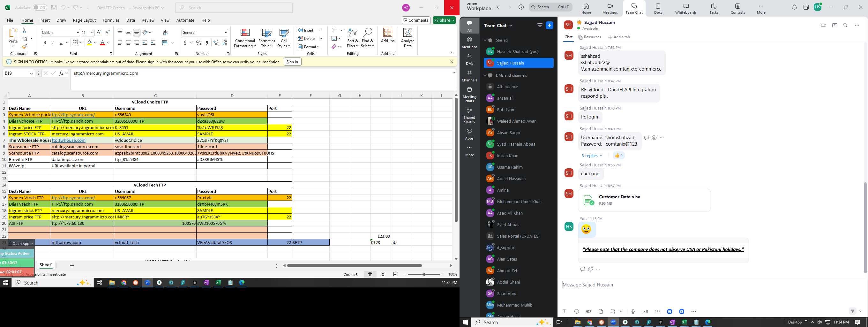Click emoji icon in Zoom message toolbar
Screen dimensions: 868x327
coord(577,311)
